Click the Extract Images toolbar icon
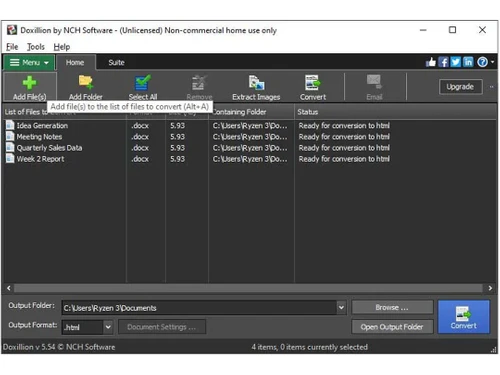Screen dimensions: 500x375 coord(256,83)
